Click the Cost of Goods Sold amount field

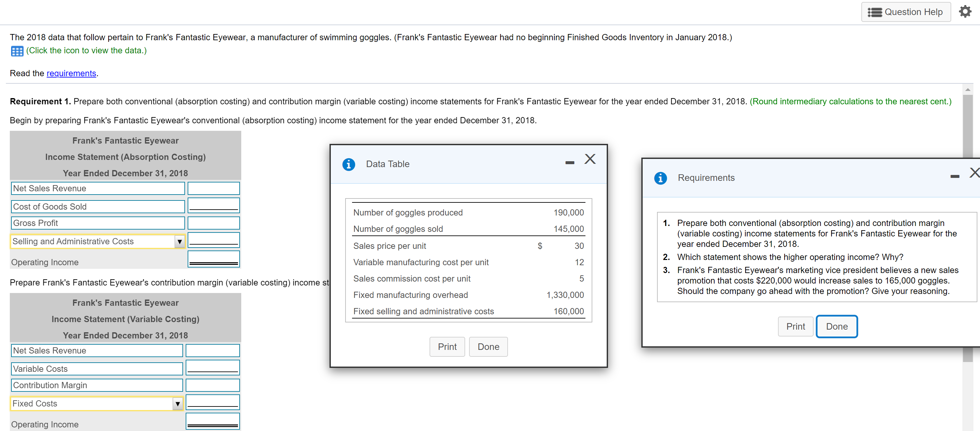[213, 206]
